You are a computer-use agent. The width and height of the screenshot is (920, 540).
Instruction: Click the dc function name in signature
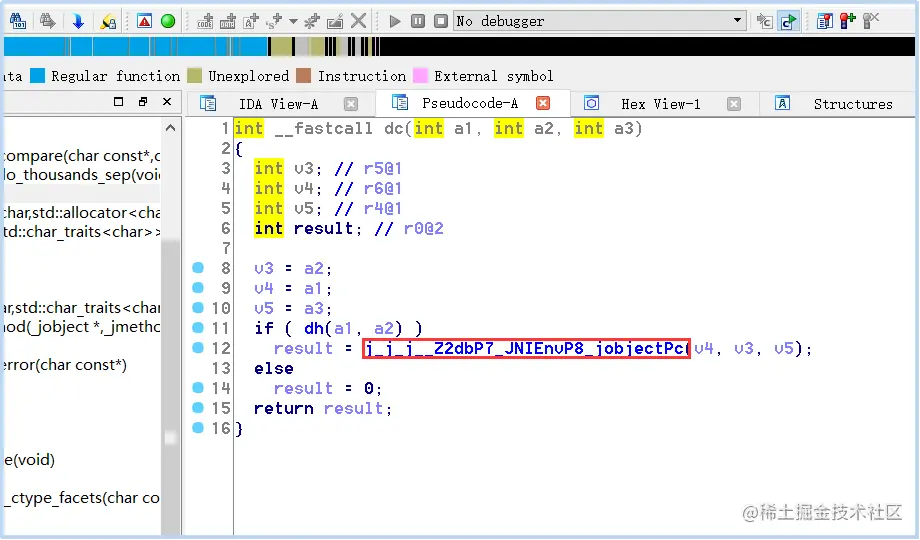point(394,128)
